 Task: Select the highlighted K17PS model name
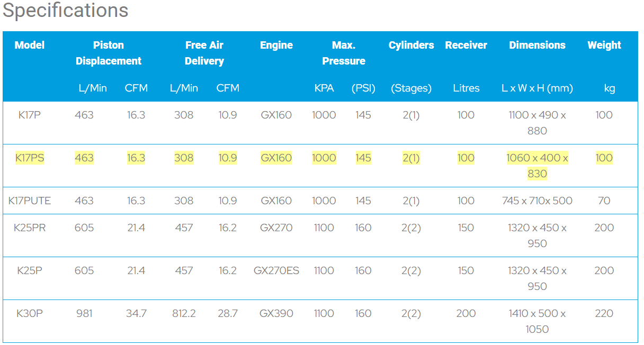[x=30, y=158]
